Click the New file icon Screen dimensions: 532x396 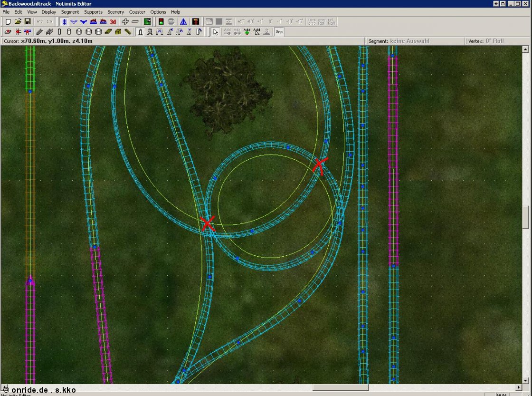click(8, 21)
